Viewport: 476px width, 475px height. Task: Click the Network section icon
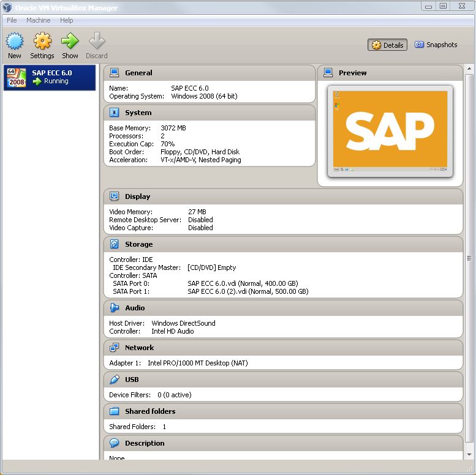(115, 347)
